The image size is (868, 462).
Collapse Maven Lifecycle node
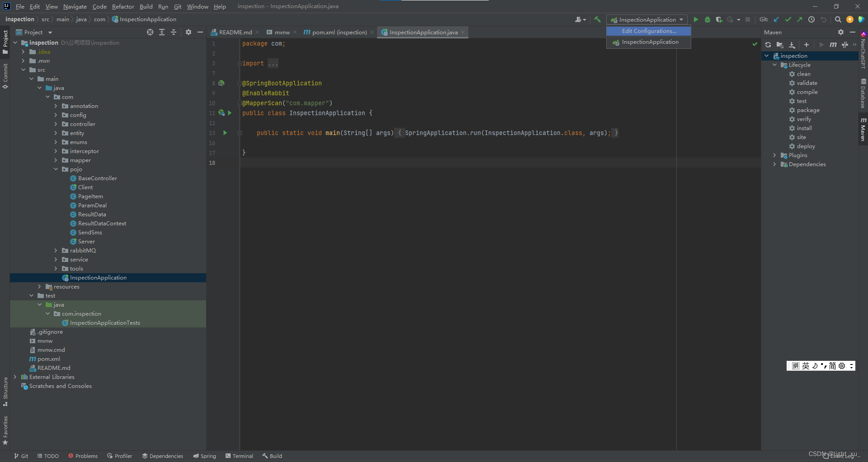pos(774,65)
